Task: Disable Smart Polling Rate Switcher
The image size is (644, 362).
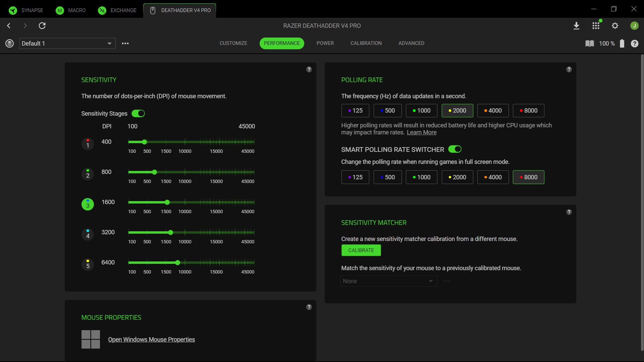Action: (455, 149)
